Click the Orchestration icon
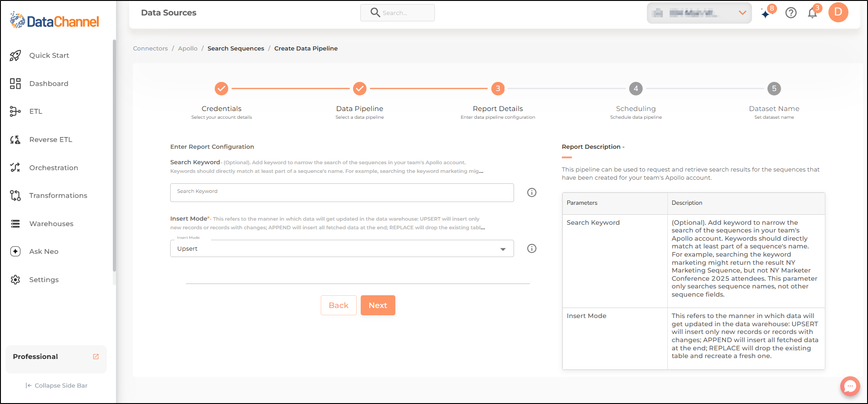The image size is (868, 404). point(15,167)
